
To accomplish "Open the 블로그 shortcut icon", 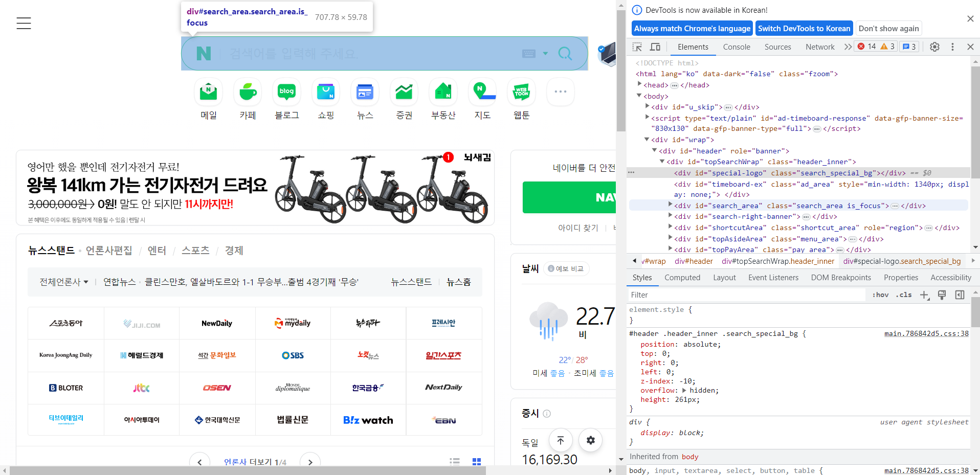I will click(x=286, y=93).
